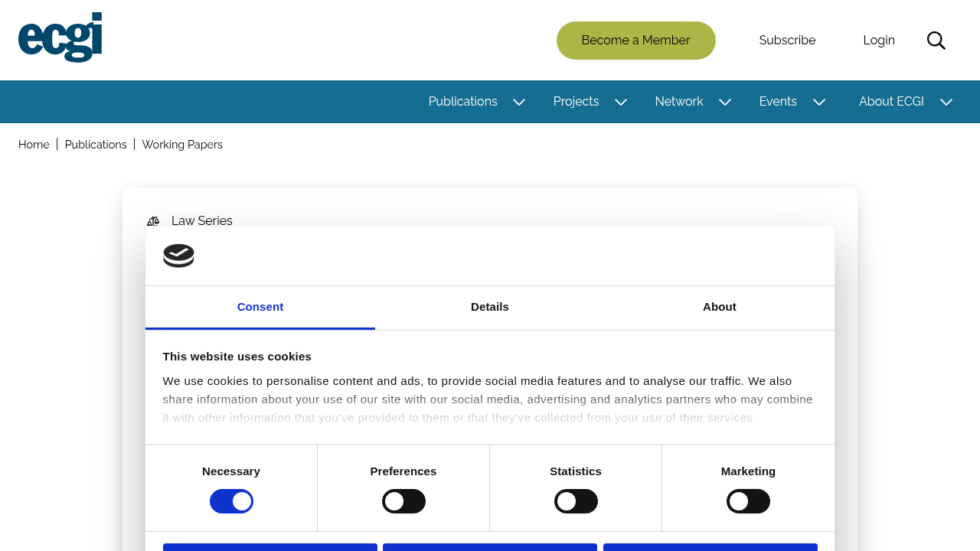Click the Become a Member button
The image size is (980, 551).
click(636, 41)
